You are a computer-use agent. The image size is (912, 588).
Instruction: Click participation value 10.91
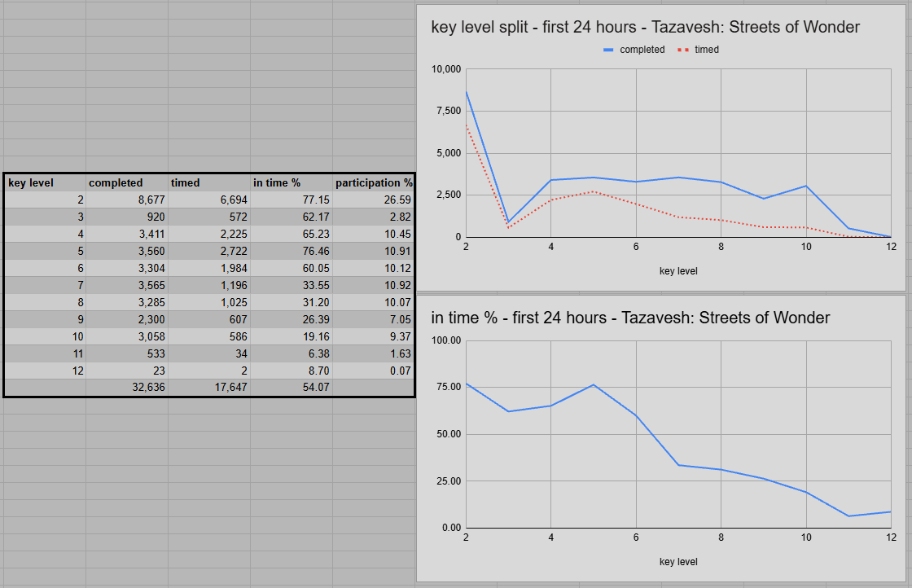coord(374,252)
